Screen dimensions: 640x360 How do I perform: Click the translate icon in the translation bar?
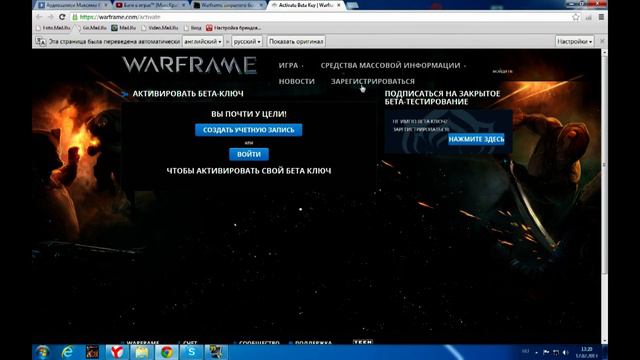click(41, 41)
